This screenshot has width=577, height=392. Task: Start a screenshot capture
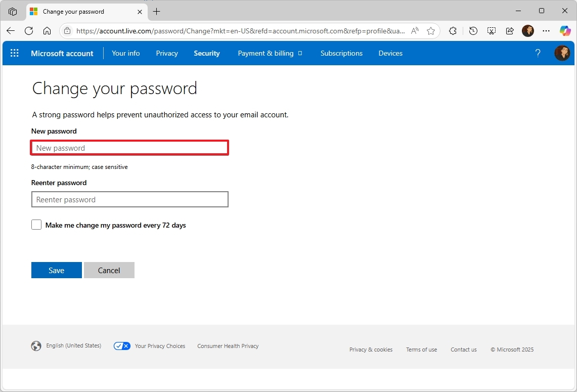[491, 31]
